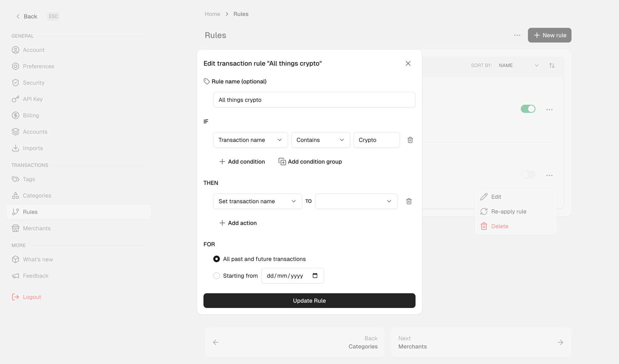The width and height of the screenshot is (619, 364).
Task: Turn on the second rule's toggle
Action: tap(528, 175)
